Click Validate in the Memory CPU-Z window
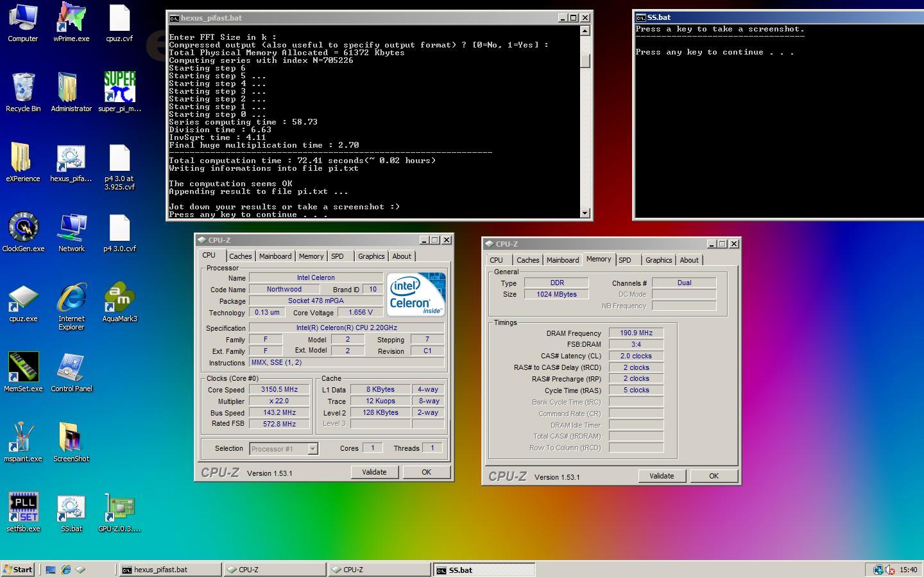 click(662, 476)
